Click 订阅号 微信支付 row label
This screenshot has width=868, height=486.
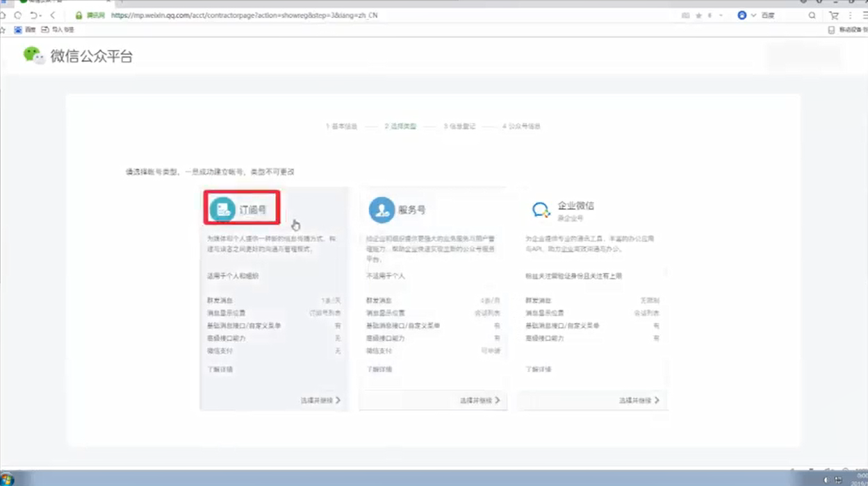(220, 351)
